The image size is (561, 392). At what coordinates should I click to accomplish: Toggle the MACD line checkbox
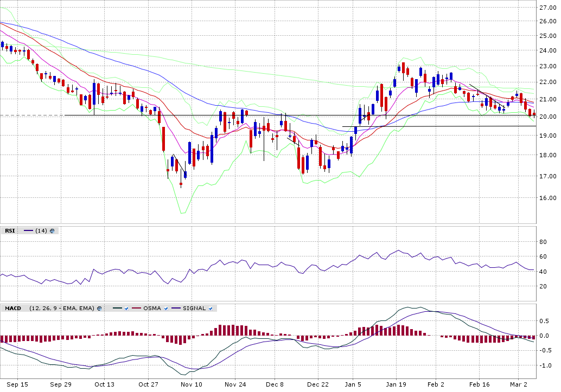pos(126,309)
